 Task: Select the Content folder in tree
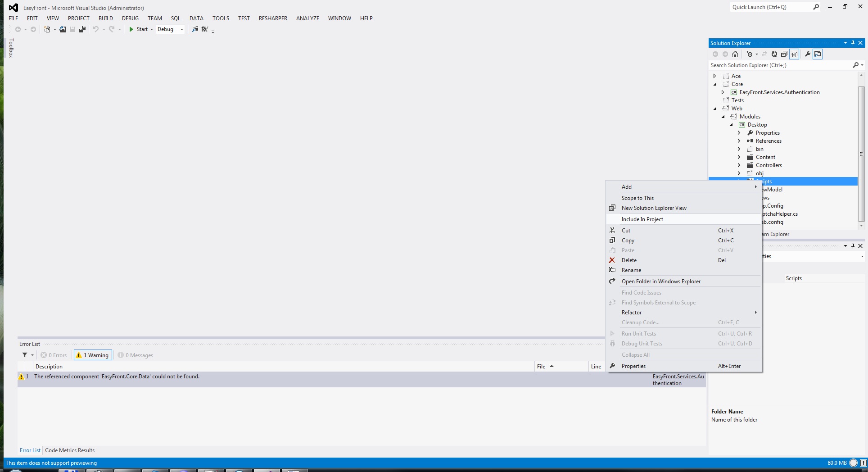[x=765, y=157]
